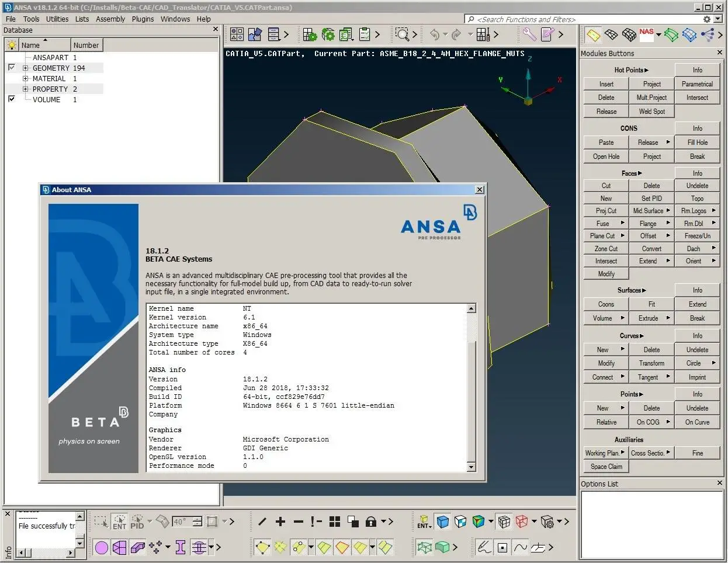Click the Cross Section button
728x563 pixels.
pos(651,453)
